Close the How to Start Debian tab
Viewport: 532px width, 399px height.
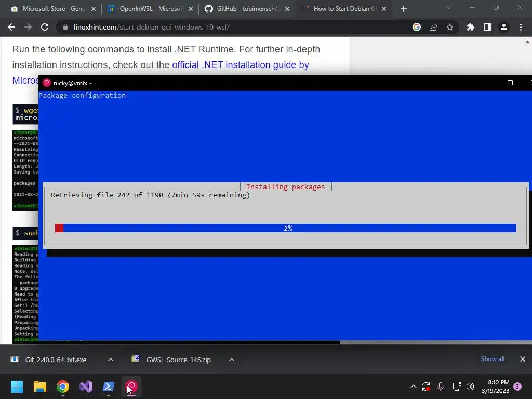[384, 9]
